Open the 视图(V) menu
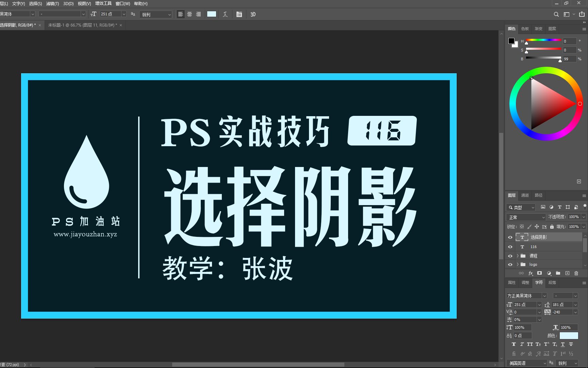Screen dimensions: 588x368 pyautogui.click(x=84, y=4)
